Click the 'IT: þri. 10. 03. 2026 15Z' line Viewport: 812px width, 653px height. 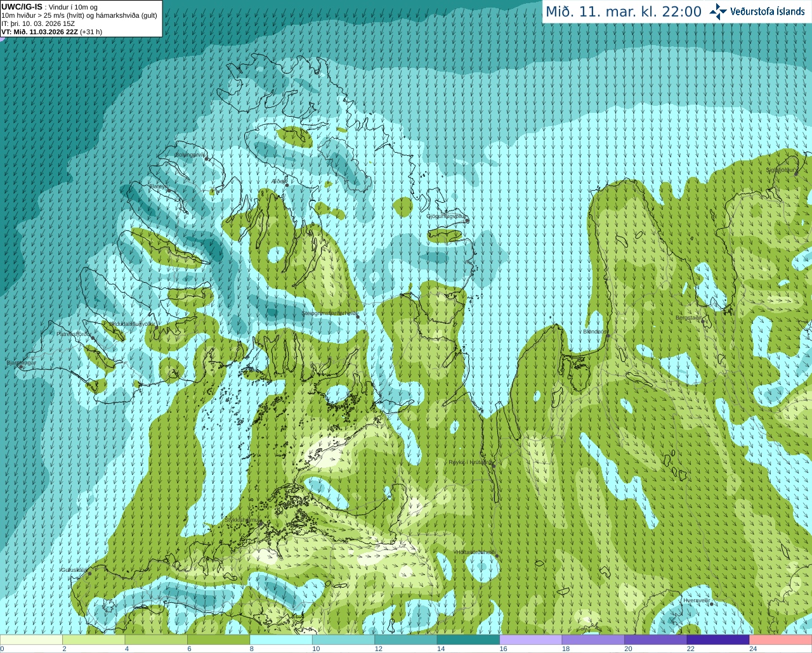point(39,23)
